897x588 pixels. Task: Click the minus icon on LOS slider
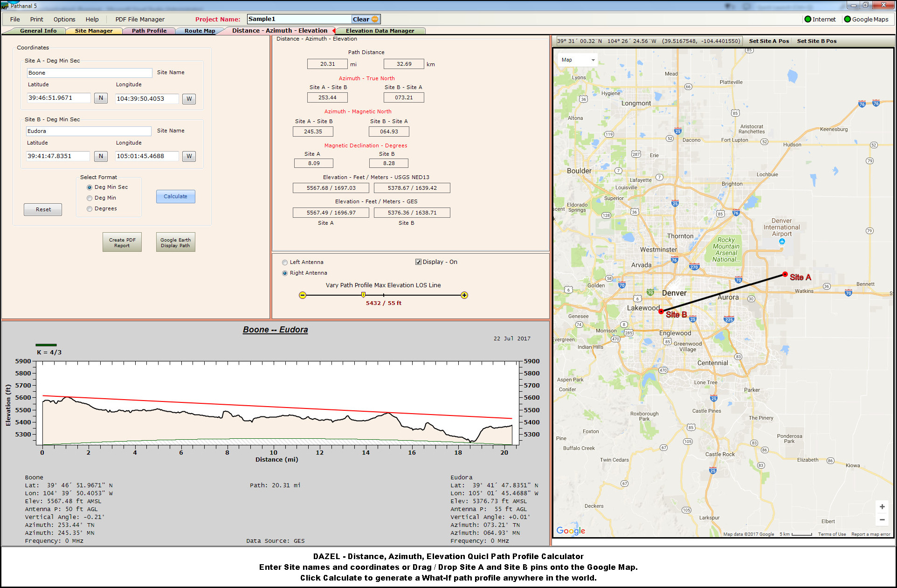pos(303,295)
